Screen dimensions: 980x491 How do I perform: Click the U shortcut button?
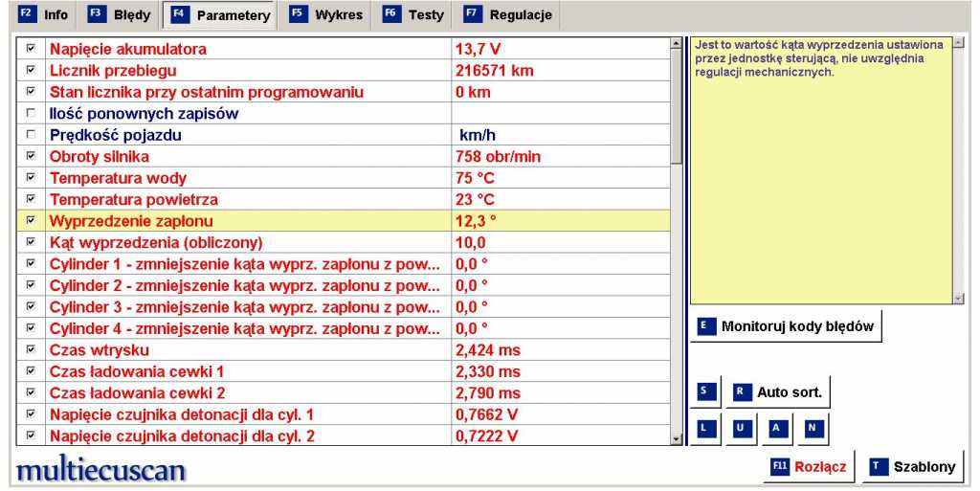743,428
